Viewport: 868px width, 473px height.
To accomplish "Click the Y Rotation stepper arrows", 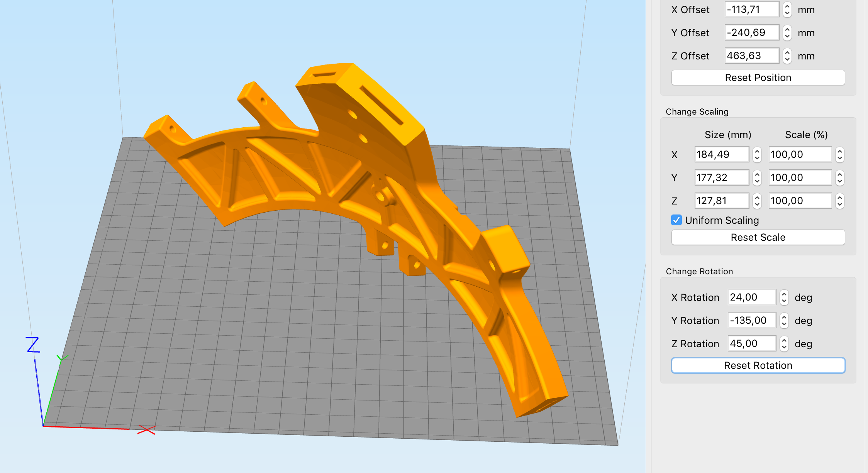I will (784, 321).
